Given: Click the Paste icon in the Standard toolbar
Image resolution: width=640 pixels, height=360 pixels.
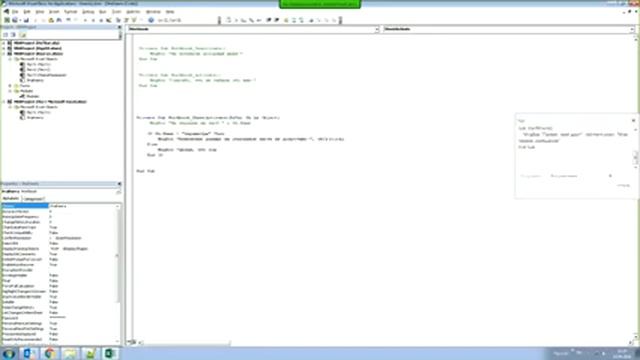Looking at the screenshot, I should 51,20.
